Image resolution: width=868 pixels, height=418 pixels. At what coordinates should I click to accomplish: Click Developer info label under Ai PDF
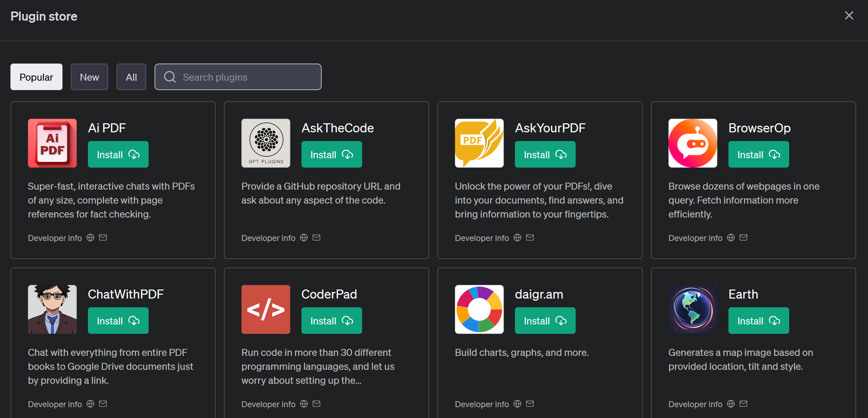coord(55,238)
